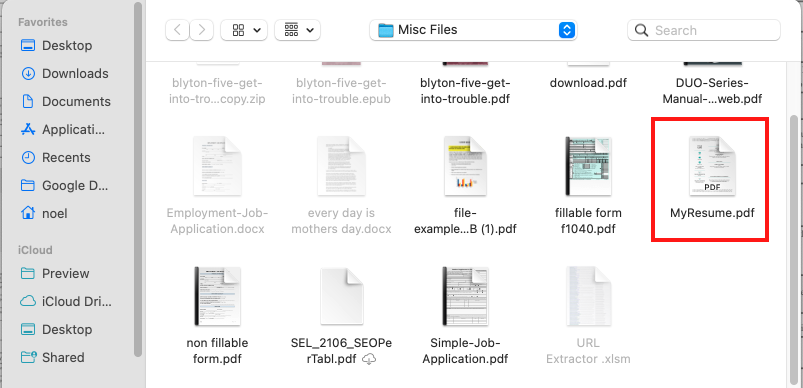Select file-example...B (1).pdf thumbnail
The image size is (803, 388).
point(465,166)
